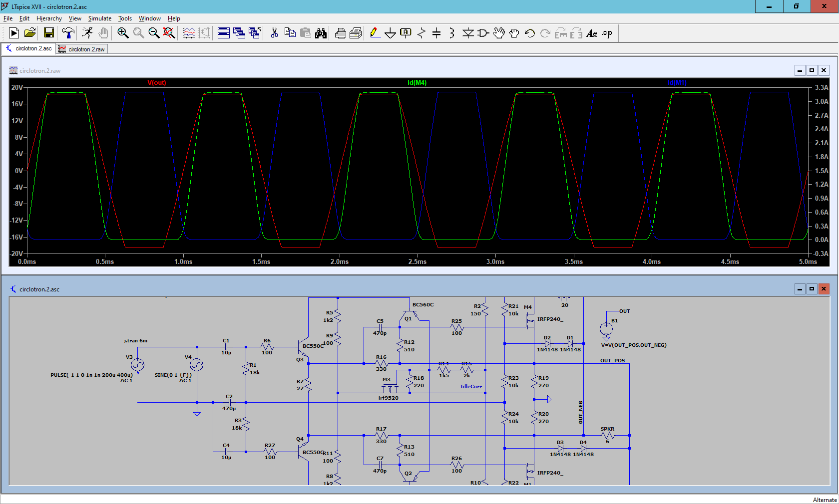Image resolution: width=839 pixels, height=504 pixels.
Task: Select the Capacitor component tool
Action: coord(436,33)
